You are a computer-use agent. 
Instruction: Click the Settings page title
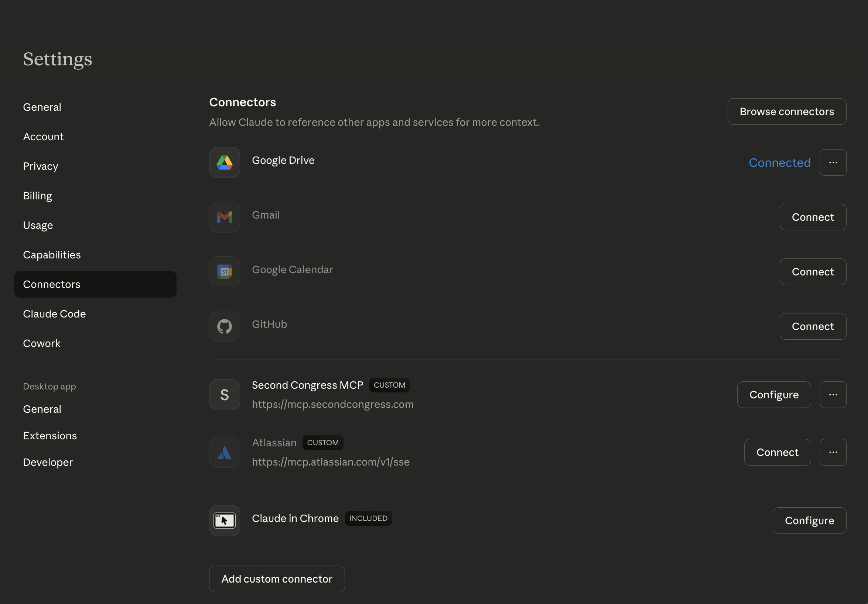[58, 59]
